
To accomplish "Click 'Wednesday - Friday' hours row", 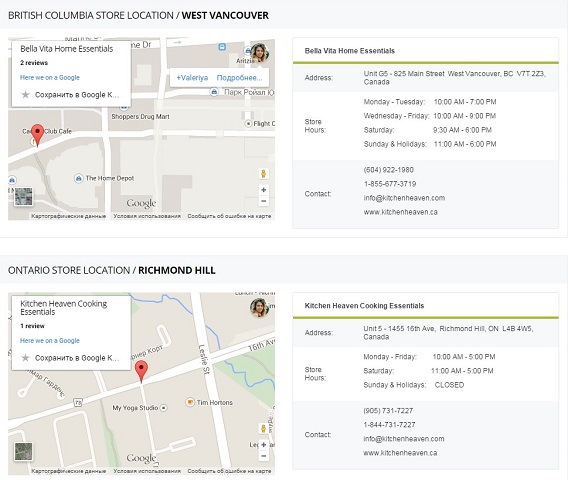I will click(430, 116).
